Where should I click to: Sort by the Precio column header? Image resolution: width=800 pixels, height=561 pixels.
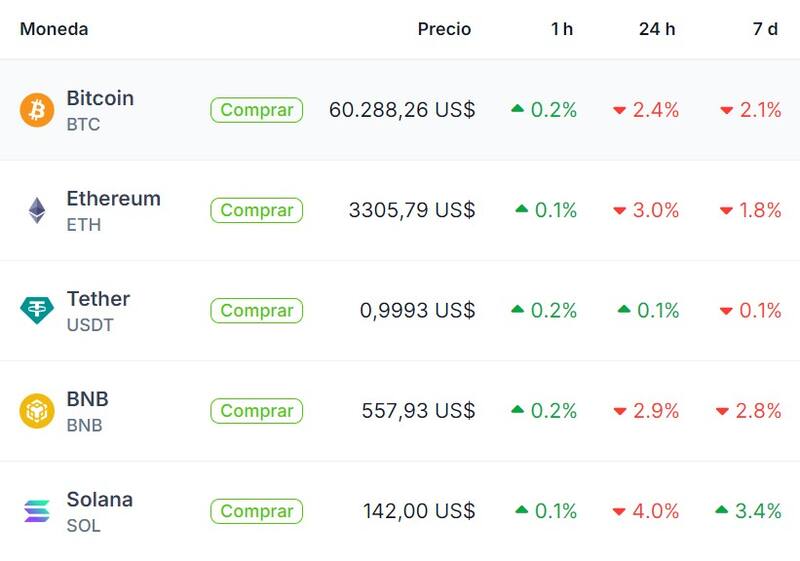point(444,29)
